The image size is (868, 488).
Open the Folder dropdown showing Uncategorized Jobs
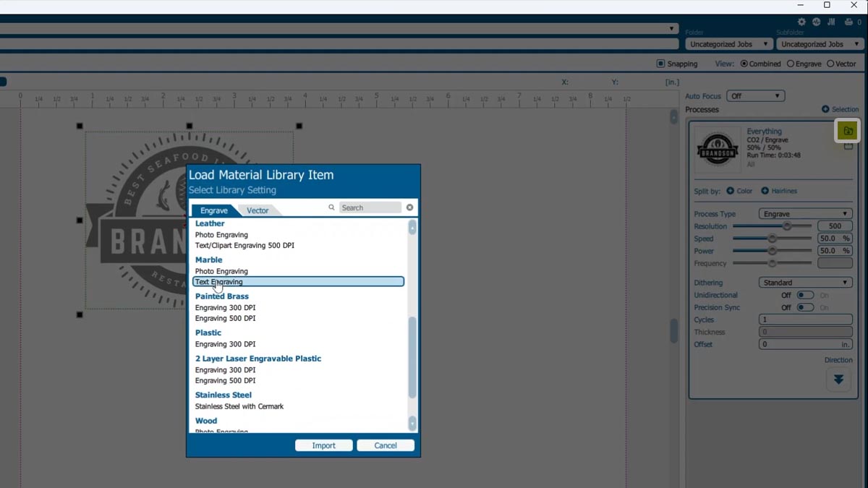pyautogui.click(x=727, y=43)
